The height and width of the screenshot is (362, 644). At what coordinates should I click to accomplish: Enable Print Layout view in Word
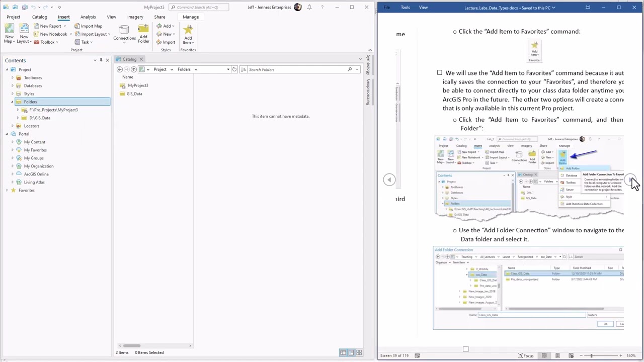point(557,355)
